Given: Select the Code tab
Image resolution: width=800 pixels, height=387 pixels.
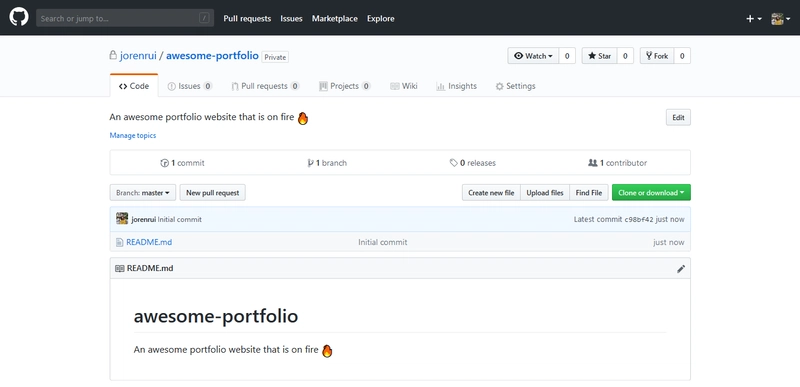Looking at the screenshot, I should pyautogui.click(x=134, y=86).
